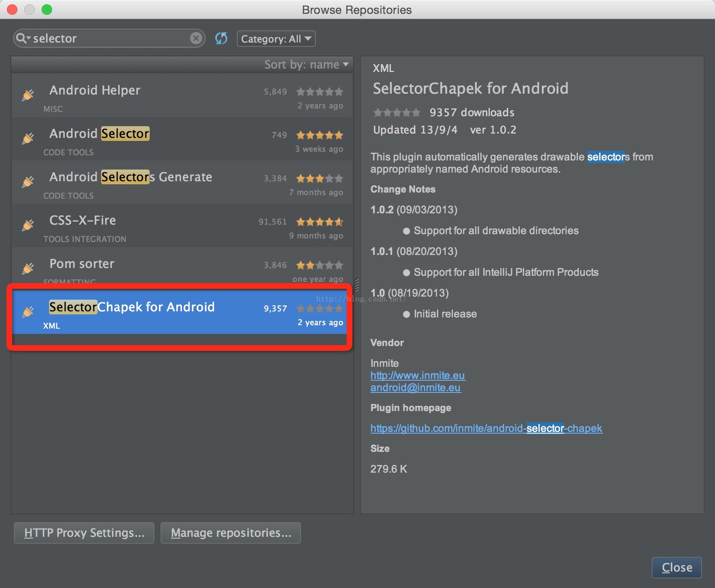Open HTTP Proxy Settings
This screenshot has height=588, width=715.
click(x=84, y=533)
